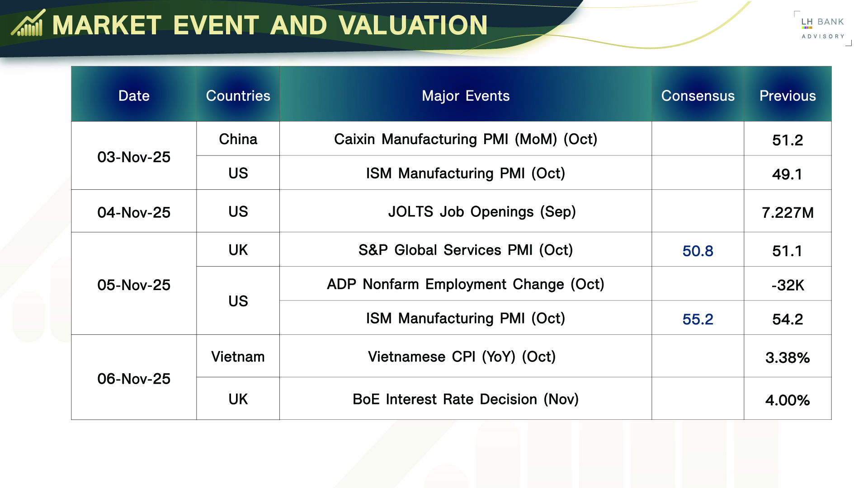This screenshot has width=868, height=488.
Task: Click the Previous column header
Action: click(787, 96)
